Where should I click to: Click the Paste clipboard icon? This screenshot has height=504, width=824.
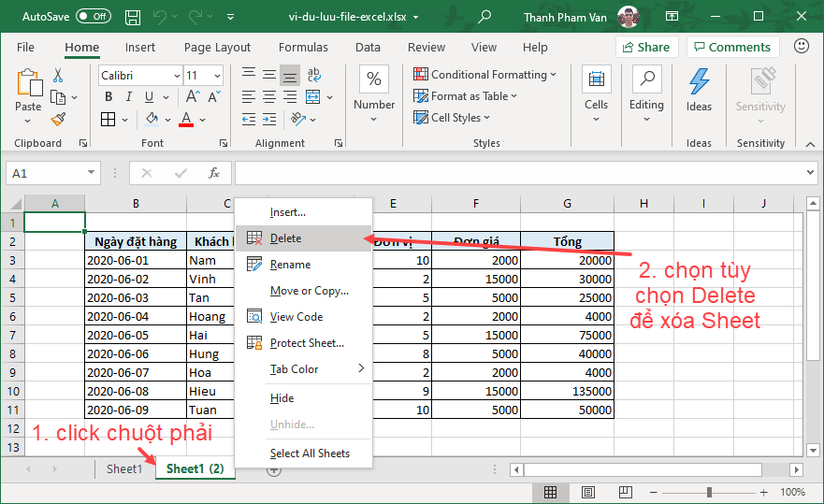click(29, 83)
